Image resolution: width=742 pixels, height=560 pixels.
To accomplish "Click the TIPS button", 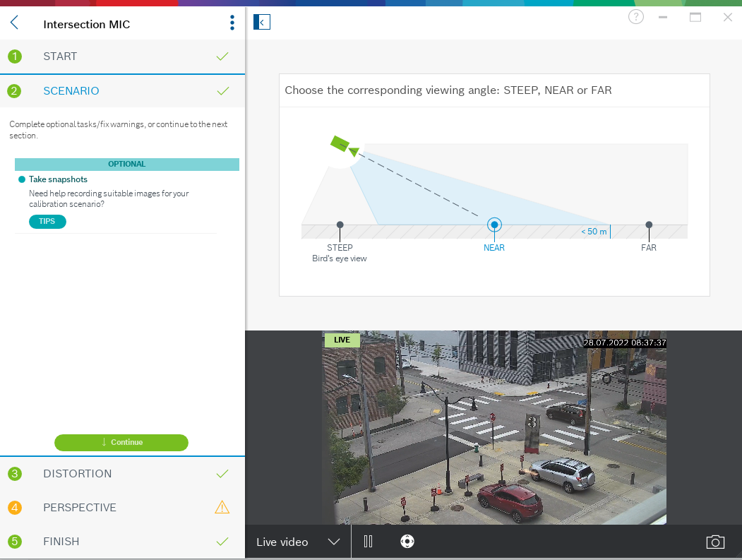I will 47,222.
